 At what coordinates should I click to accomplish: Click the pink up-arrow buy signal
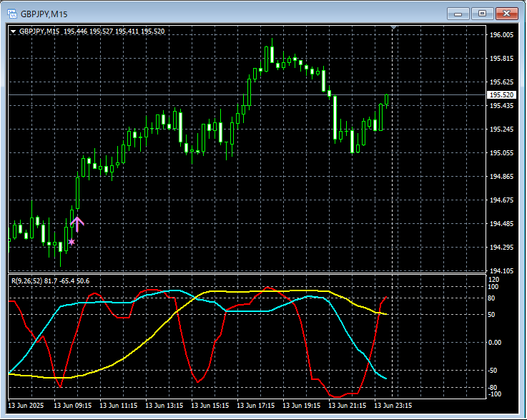[77, 224]
